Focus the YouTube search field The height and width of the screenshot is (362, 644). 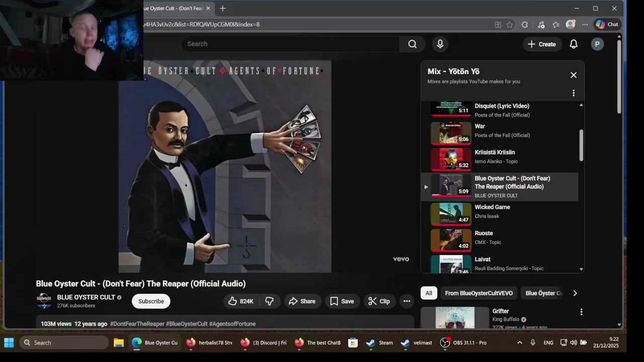290,44
